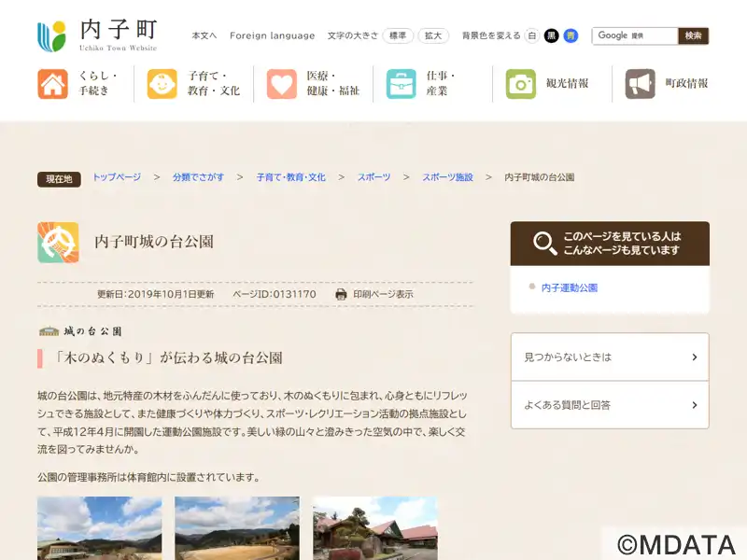This screenshot has height=560, width=747.
Task: Select the 町政情報 megaphone icon
Action: (x=641, y=84)
